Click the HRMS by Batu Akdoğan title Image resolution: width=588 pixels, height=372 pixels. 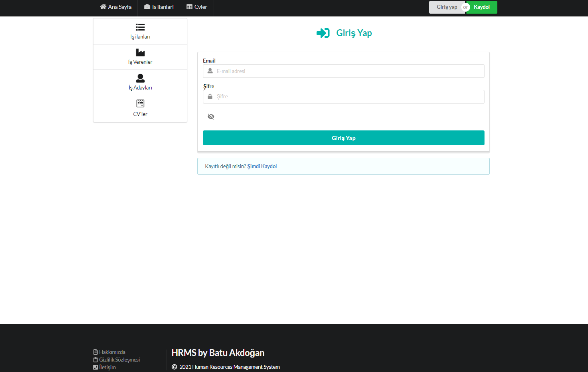click(x=218, y=353)
